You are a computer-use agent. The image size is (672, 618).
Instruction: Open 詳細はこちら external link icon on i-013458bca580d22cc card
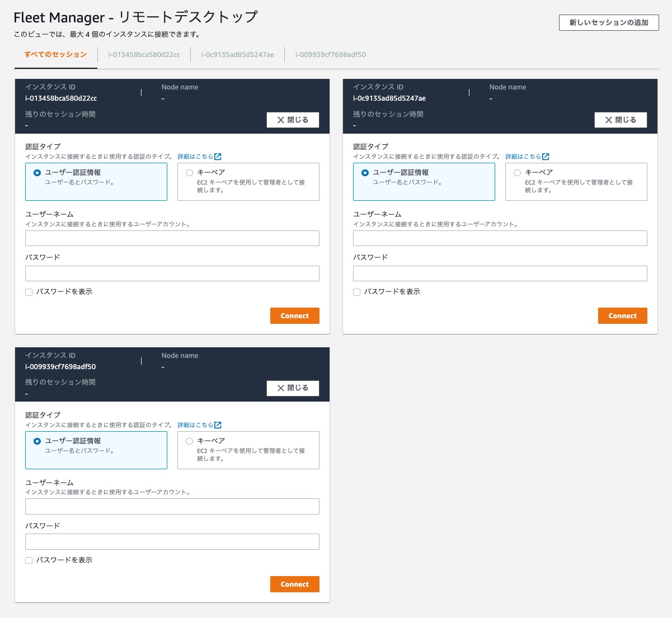coord(218,157)
